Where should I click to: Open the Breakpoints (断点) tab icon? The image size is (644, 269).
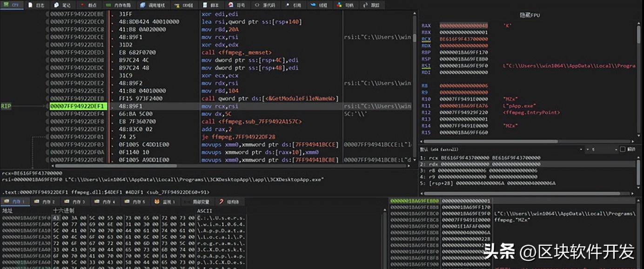pyautogui.click(x=82, y=5)
